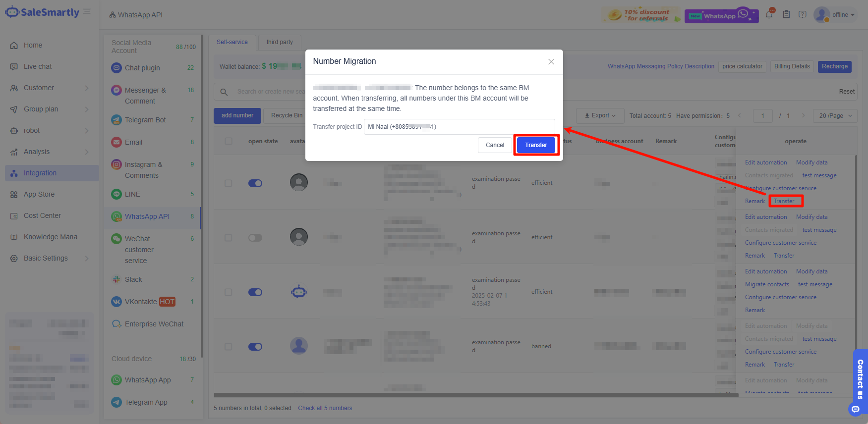Click the notification bell icon
Image resolution: width=868 pixels, height=424 pixels.
[x=769, y=14]
